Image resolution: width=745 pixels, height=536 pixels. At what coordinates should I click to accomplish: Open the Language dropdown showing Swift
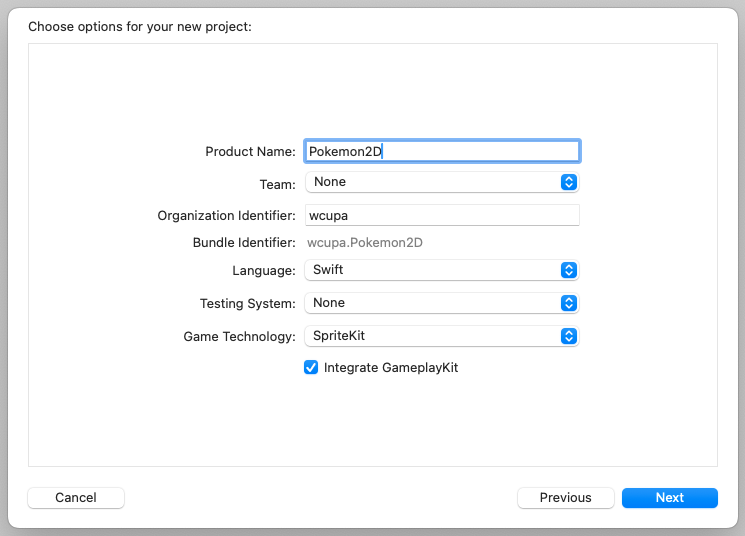(x=430, y=270)
